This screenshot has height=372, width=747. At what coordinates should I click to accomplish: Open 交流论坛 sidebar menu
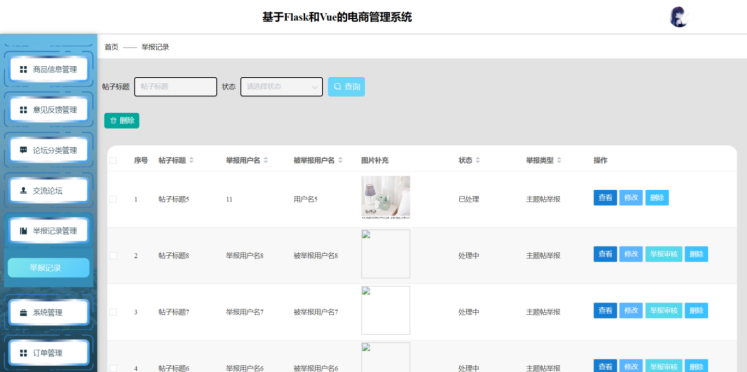pos(49,191)
